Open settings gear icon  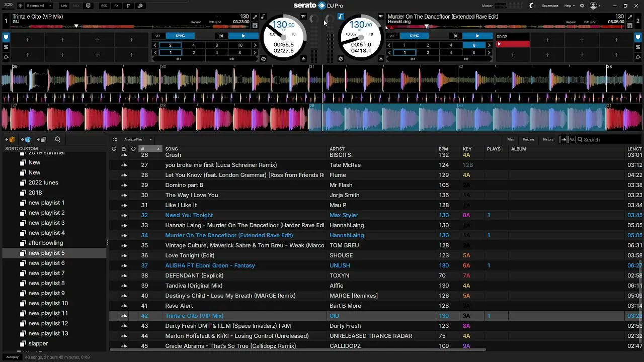(582, 6)
